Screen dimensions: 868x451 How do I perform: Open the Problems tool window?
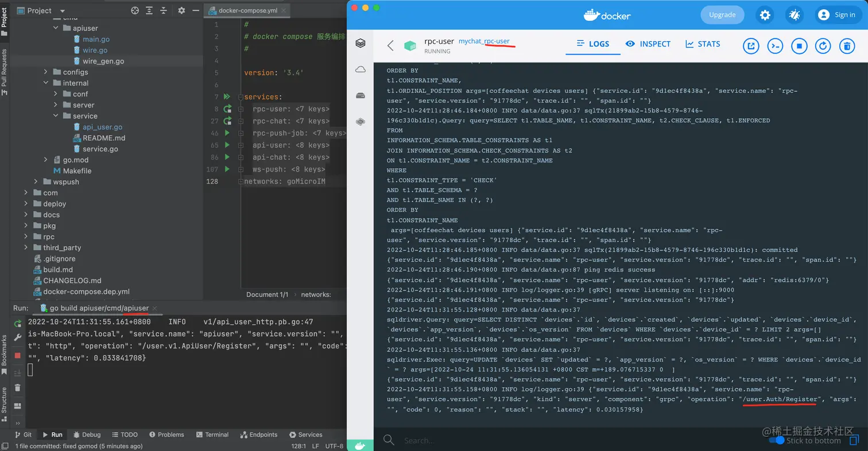click(x=166, y=434)
